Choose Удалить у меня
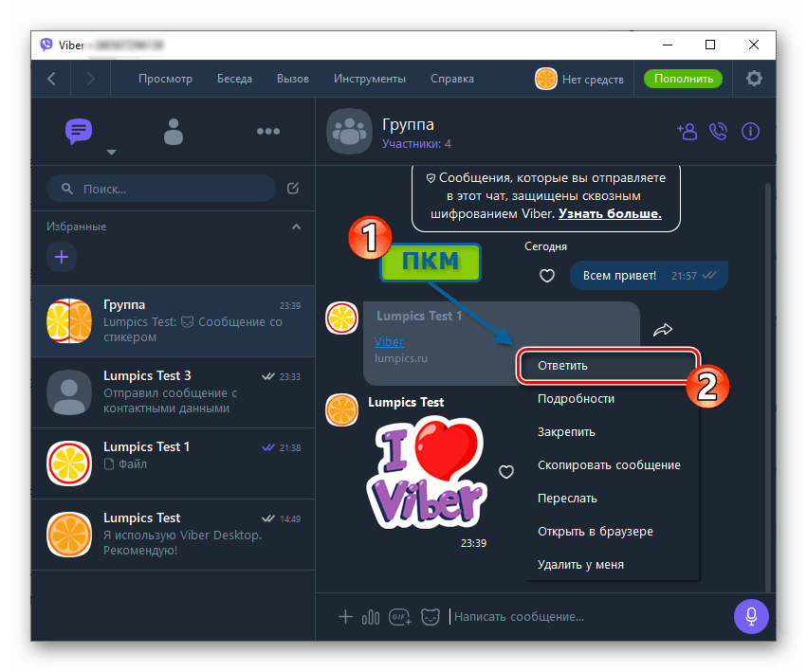807x672 pixels. click(x=613, y=565)
